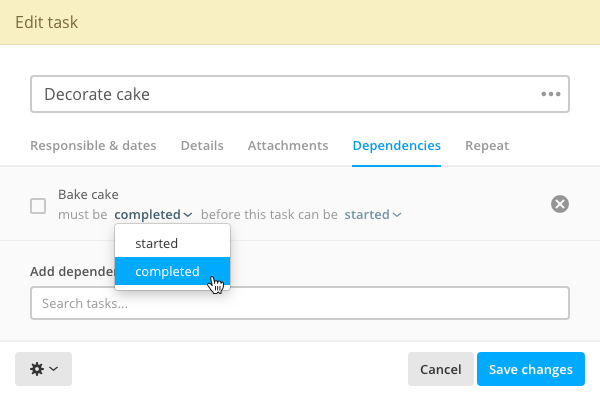Switch to Responsible & dates tab
The height and width of the screenshot is (396, 600).
tap(93, 146)
